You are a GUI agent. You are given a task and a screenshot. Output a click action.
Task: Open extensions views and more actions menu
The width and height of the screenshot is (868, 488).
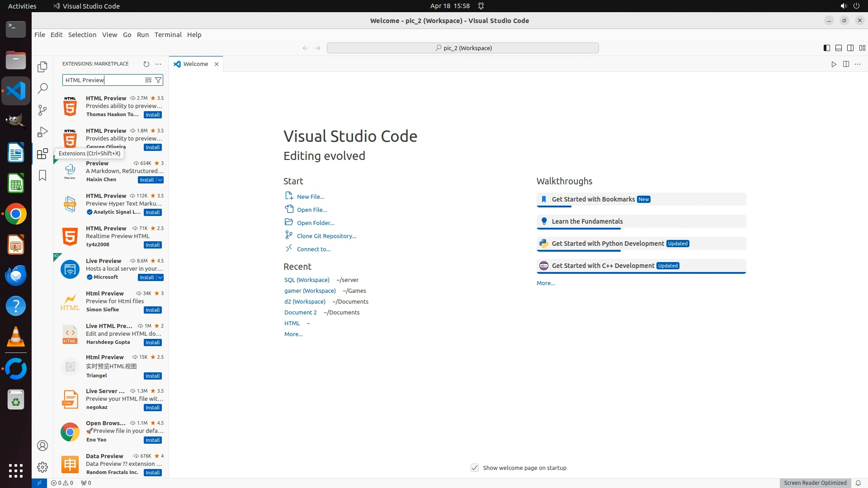(x=158, y=64)
